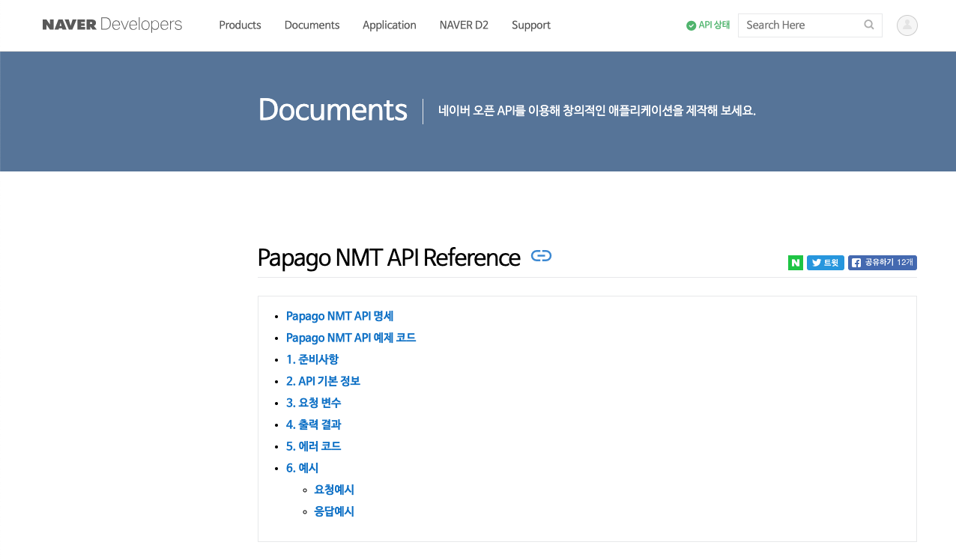Share to Naver with green N icon
This screenshot has height=560, width=956.
tap(796, 263)
